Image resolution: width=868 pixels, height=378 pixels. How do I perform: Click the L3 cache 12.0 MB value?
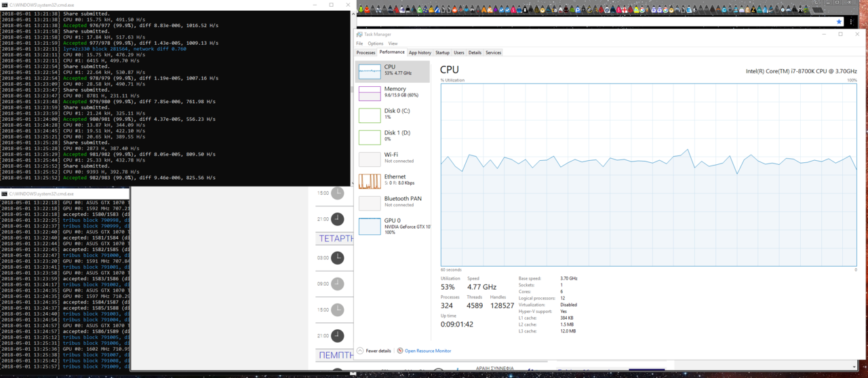tap(568, 331)
